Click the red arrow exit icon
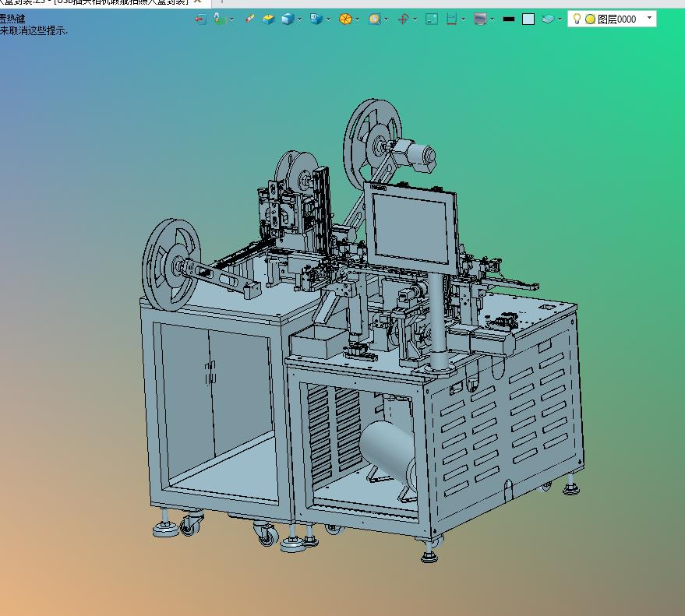685x616 pixels. (200, 19)
